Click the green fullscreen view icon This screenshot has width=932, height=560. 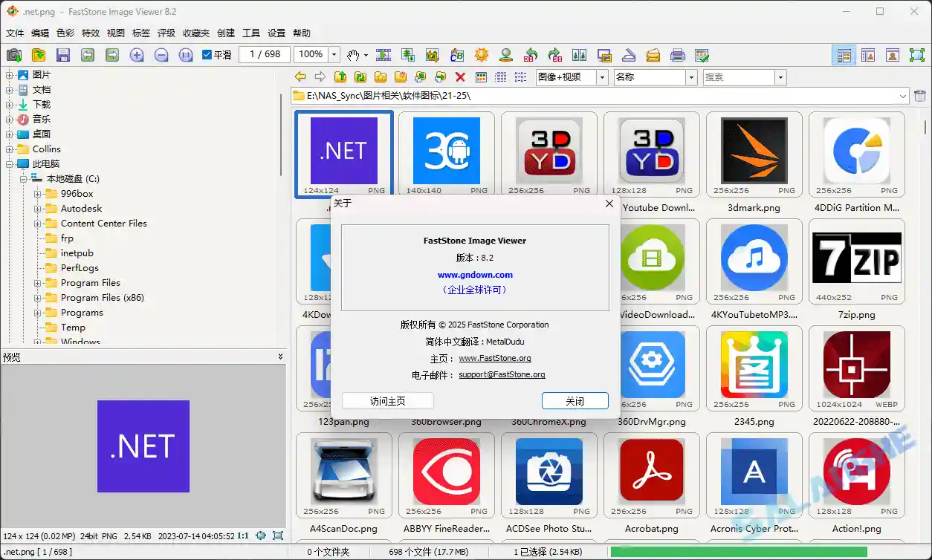click(917, 54)
